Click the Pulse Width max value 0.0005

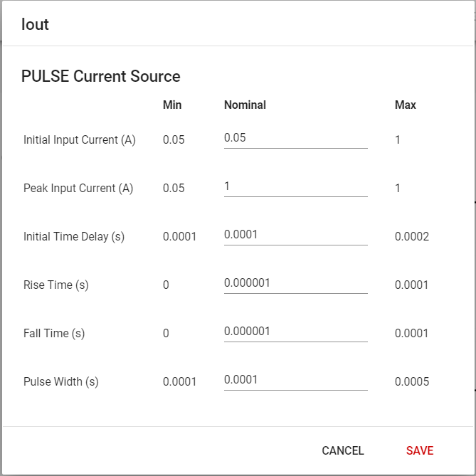[x=412, y=382]
